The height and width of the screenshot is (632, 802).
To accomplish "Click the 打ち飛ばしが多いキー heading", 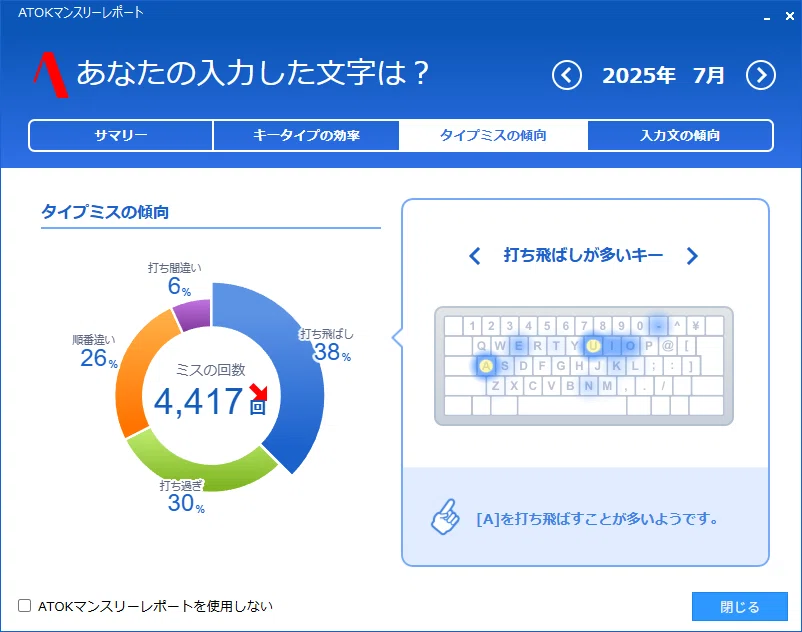I will click(583, 255).
